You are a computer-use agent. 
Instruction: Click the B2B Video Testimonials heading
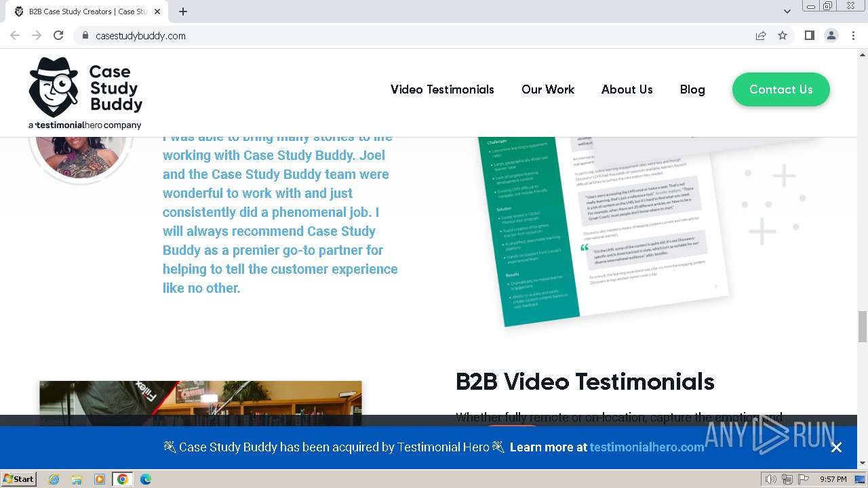[x=585, y=382]
